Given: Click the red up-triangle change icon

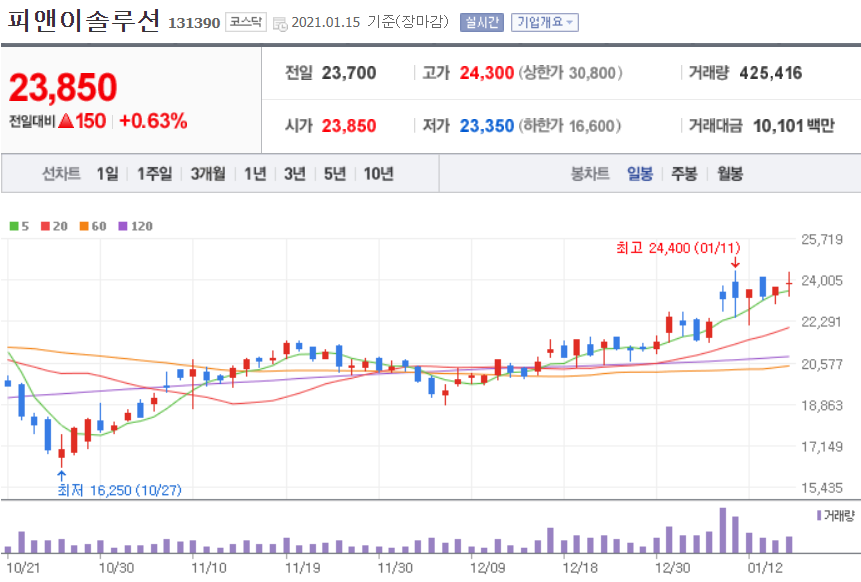Looking at the screenshot, I should [65, 121].
